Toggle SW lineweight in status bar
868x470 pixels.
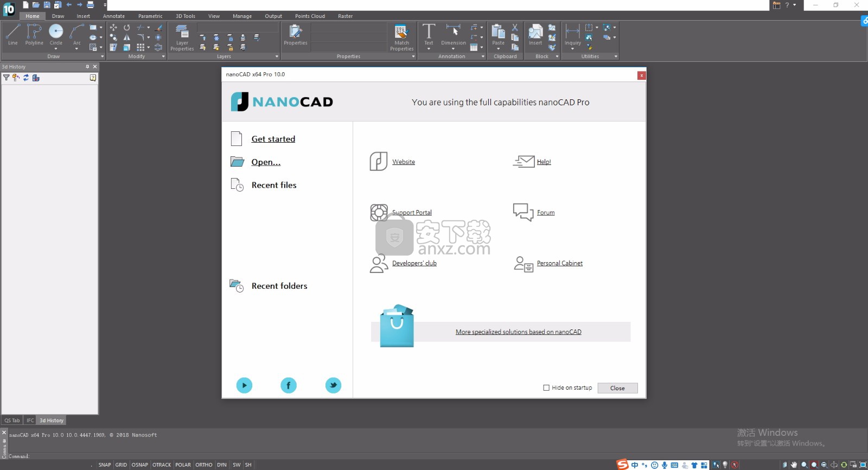237,465
